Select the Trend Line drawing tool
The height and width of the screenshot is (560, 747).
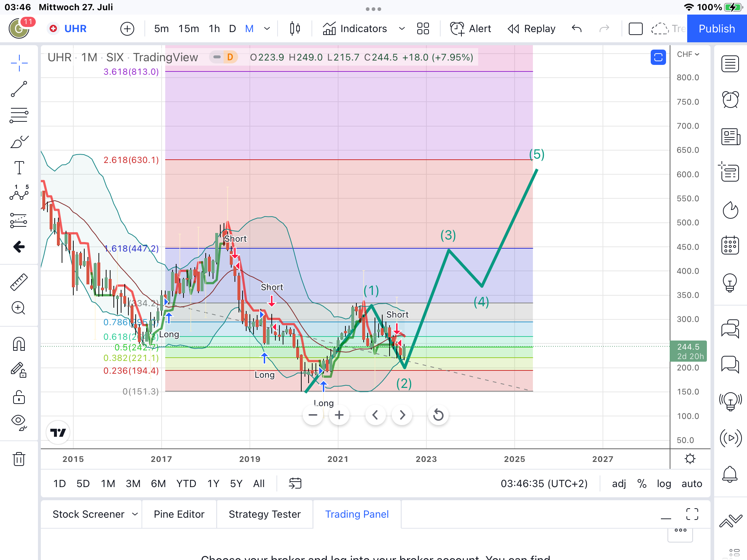pos(19,89)
